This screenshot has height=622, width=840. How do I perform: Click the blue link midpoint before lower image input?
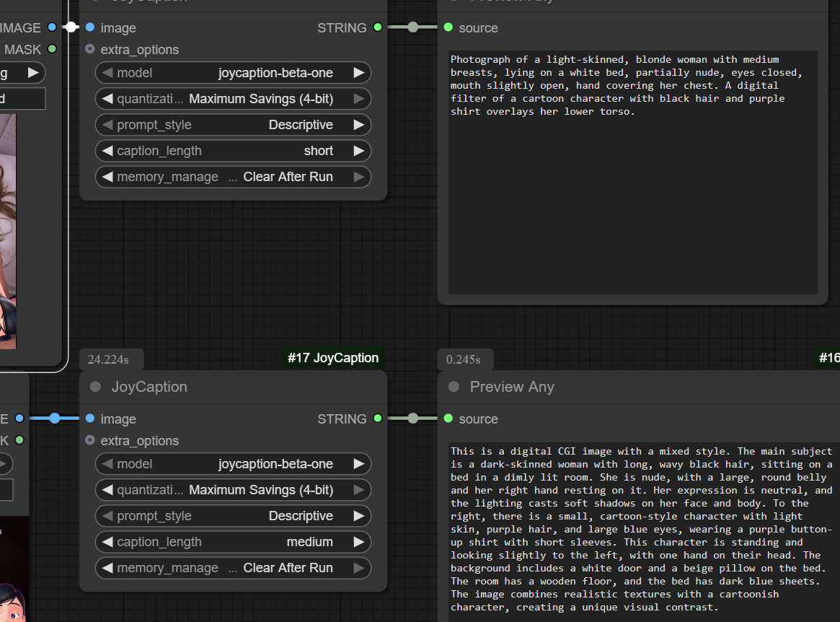click(x=55, y=419)
